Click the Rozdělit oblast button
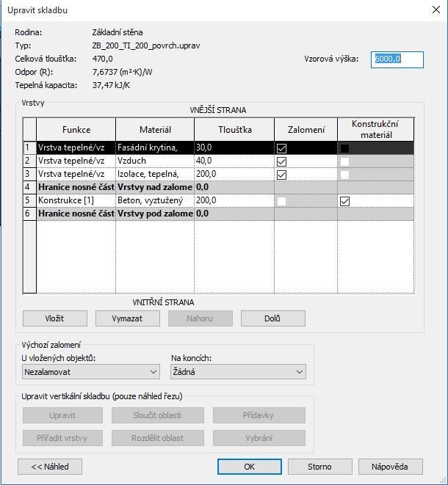 click(x=158, y=438)
